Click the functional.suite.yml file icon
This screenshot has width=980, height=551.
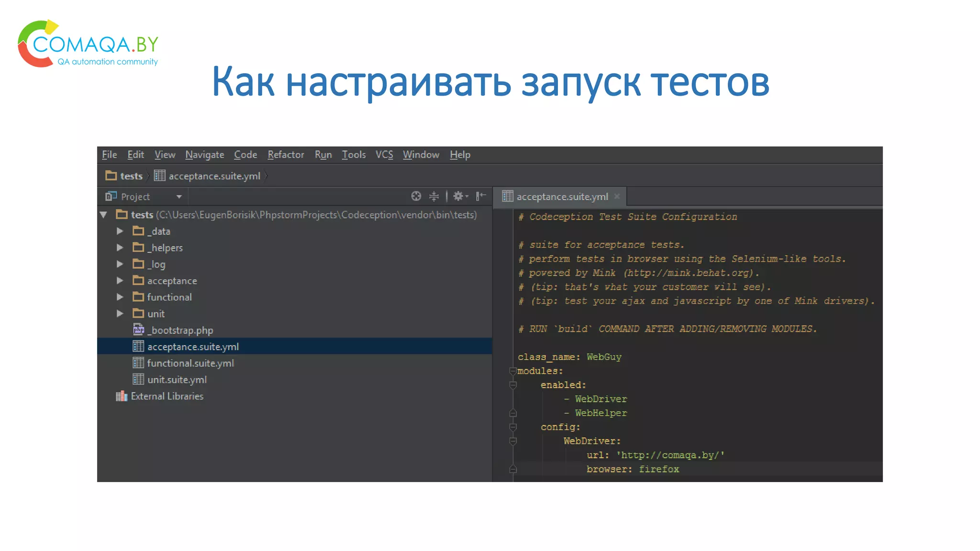[138, 363]
